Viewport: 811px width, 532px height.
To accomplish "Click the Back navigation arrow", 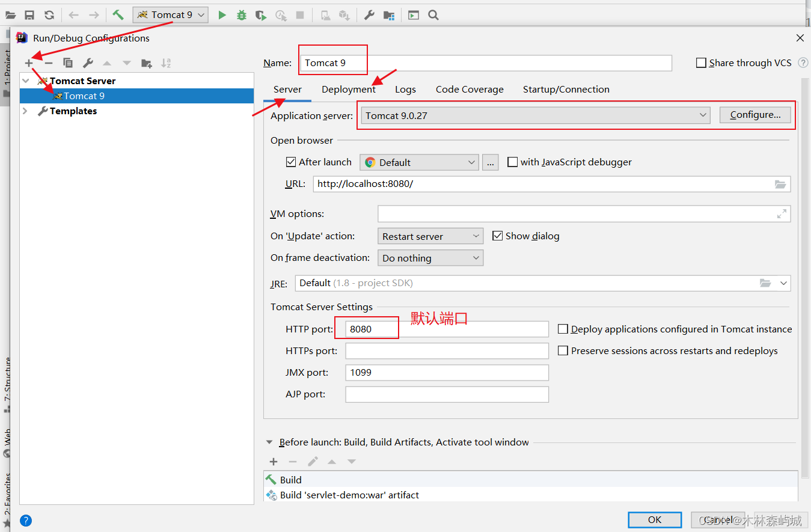I will click(73, 15).
